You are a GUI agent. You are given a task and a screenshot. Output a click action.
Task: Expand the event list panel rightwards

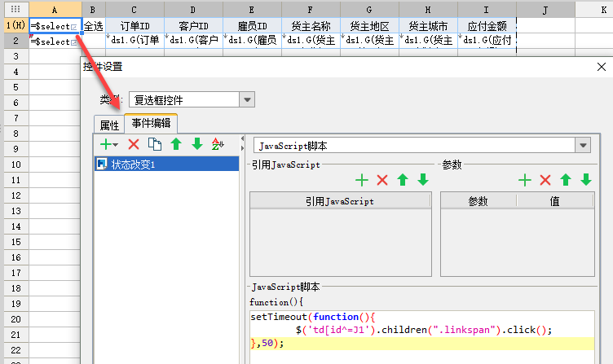tap(243, 148)
